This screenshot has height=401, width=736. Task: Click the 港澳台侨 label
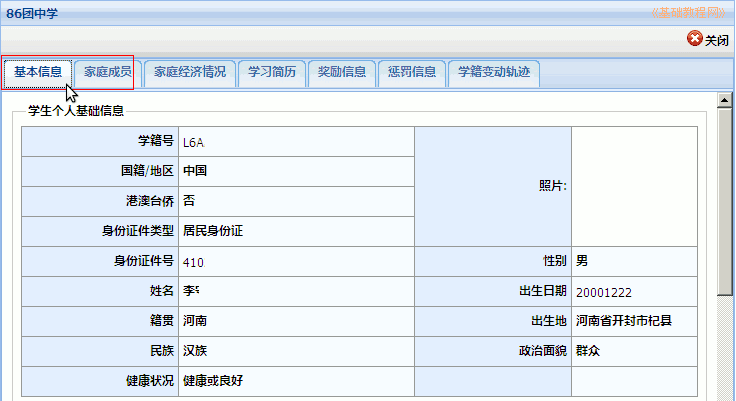pyautogui.click(x=150, y=201)
